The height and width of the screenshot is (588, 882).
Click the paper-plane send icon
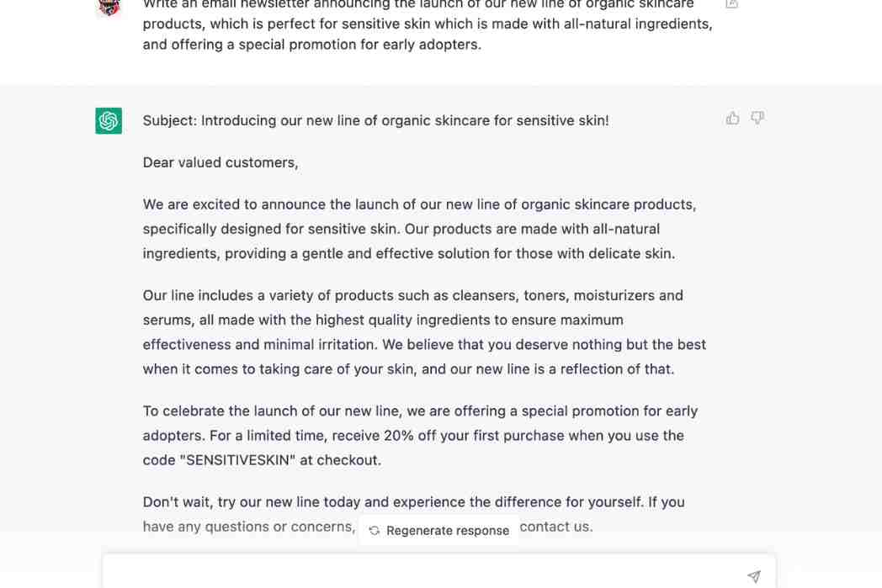[753, 576]
